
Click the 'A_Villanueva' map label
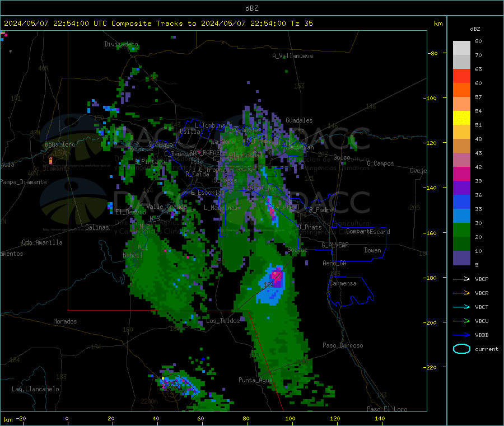pos(292,56)
